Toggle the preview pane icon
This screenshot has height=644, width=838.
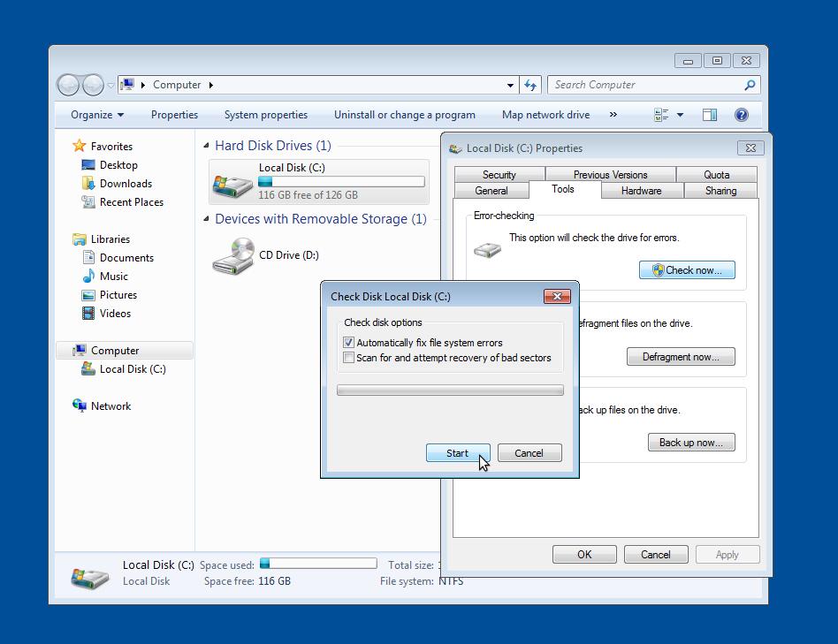[710, 115]
